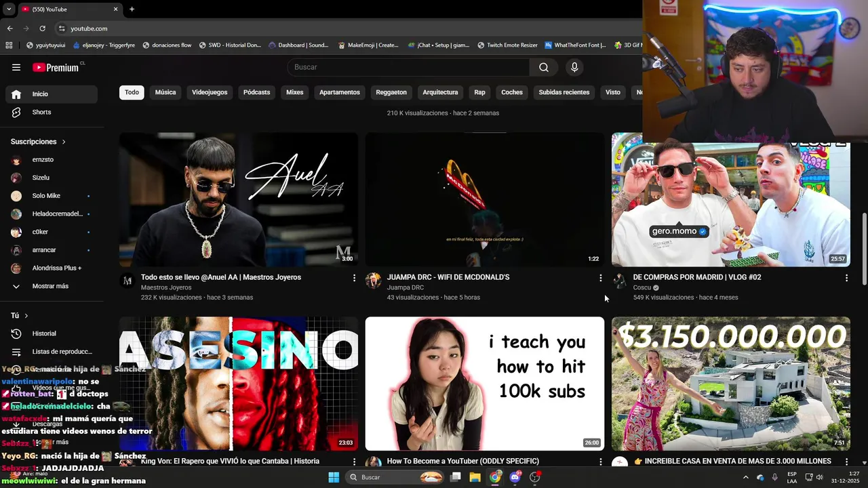Viewport: 868px width, 488px height.
Task: Open Windows Start menu
Action: tap(334, 477)
